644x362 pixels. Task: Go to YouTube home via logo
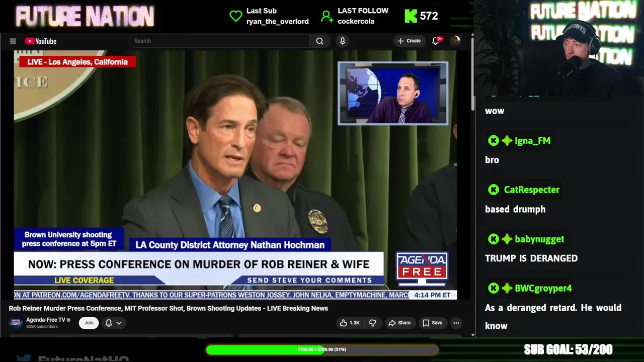[x=41, y=41]
